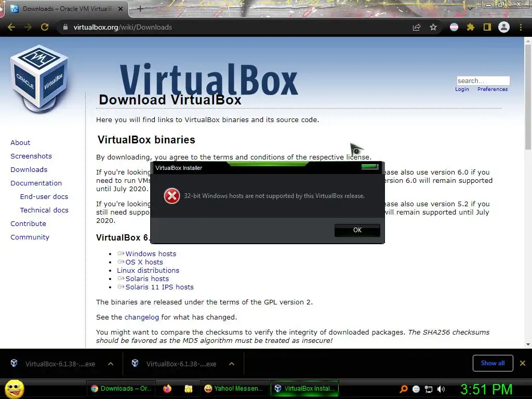Screen dimensions: 532x399
Task: Open the Linux distributions link
Action: point(148,270)
